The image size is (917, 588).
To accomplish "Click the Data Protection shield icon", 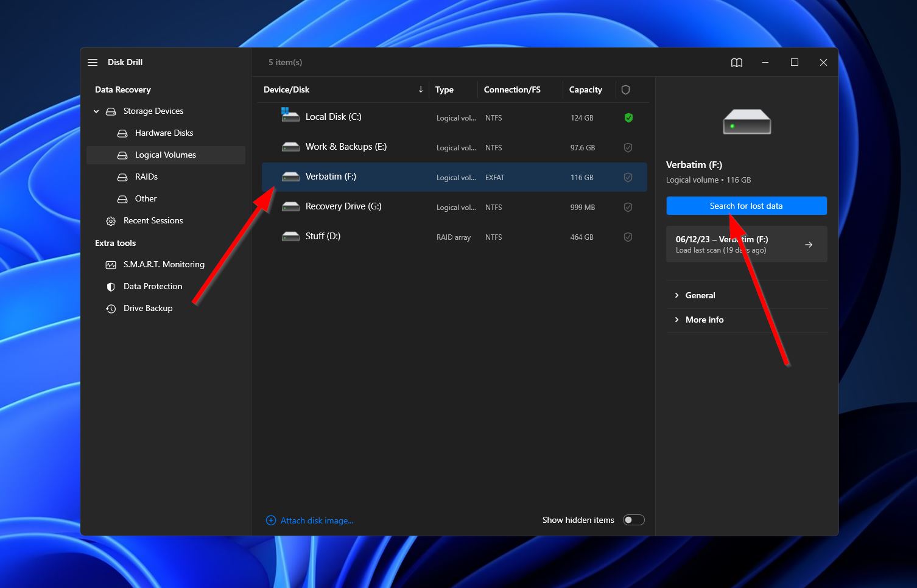I will point(111,287).
